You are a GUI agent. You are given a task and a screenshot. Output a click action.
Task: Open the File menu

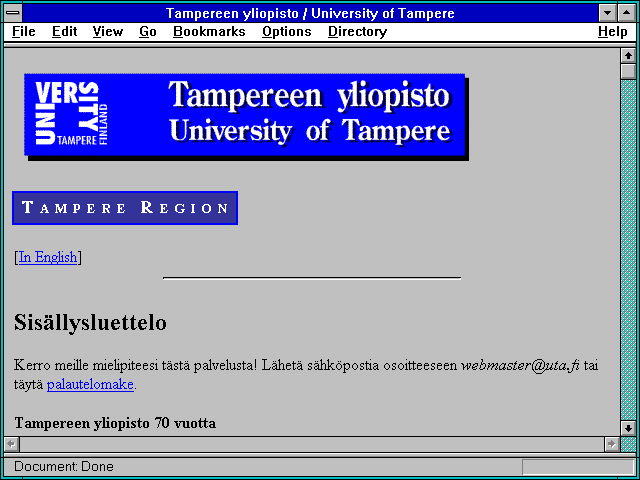24,32
